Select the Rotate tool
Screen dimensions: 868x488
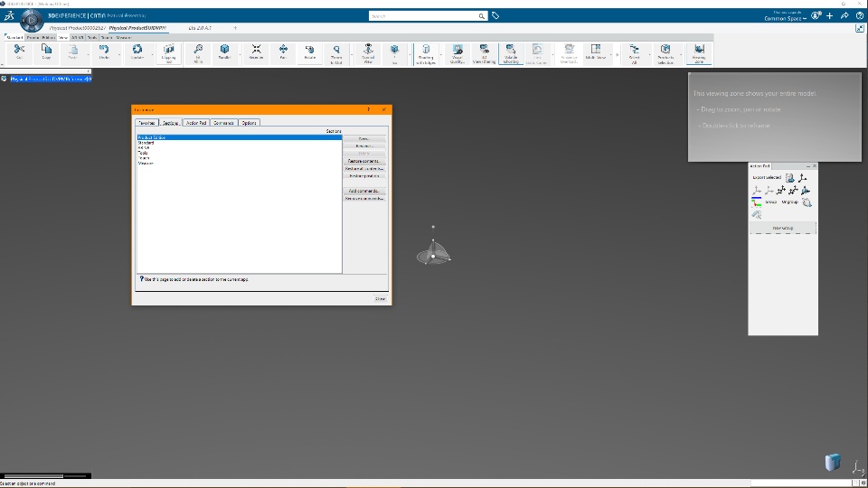pos(309,52)
